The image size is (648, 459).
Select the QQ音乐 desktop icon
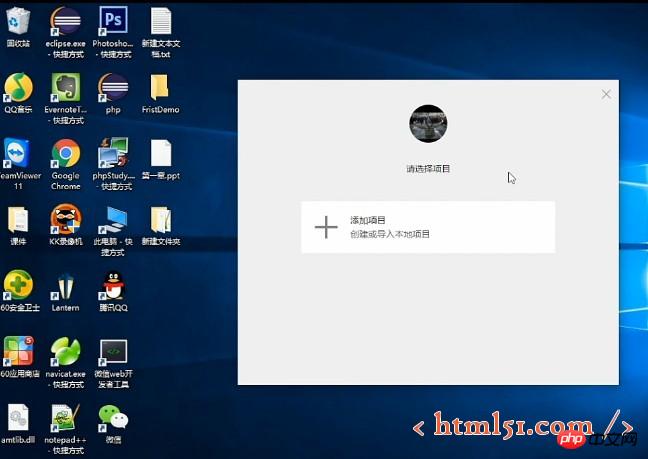coord(18,87)
